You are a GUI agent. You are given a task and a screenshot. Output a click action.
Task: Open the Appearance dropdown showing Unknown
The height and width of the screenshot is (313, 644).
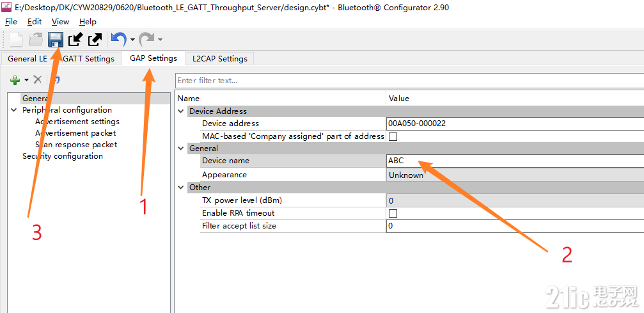click(515, 175)
